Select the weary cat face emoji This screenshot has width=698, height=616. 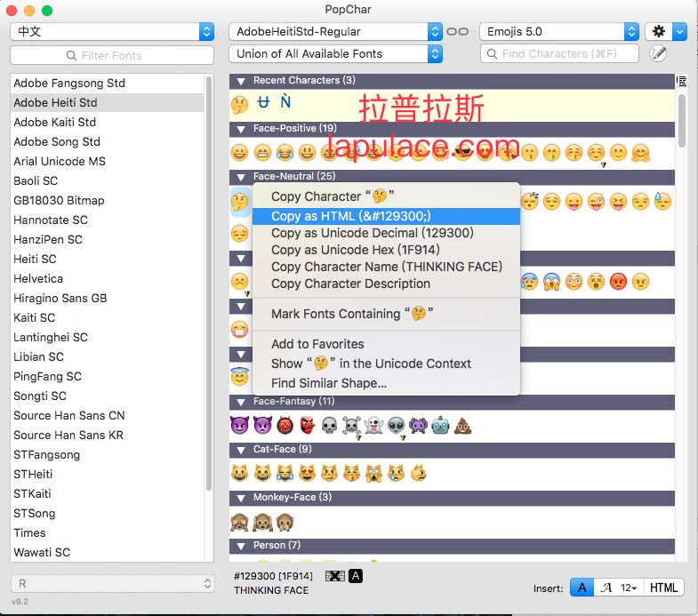(x=373, y=474)
